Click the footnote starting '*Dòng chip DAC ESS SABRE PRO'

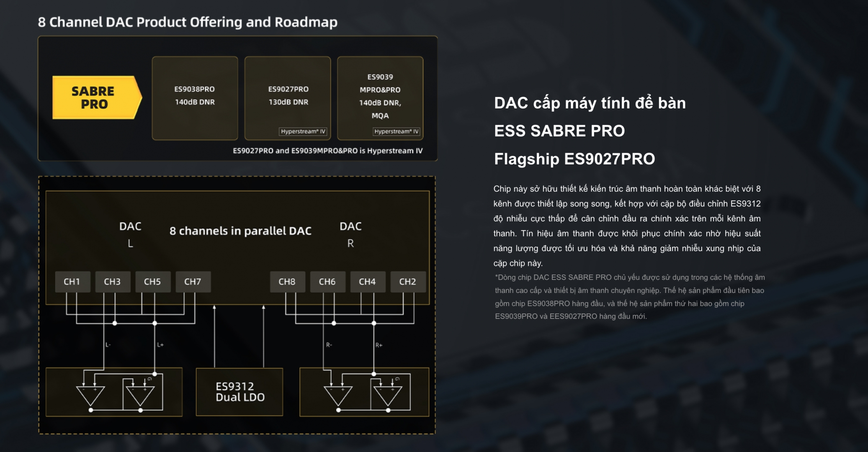[x=630, y=297]
